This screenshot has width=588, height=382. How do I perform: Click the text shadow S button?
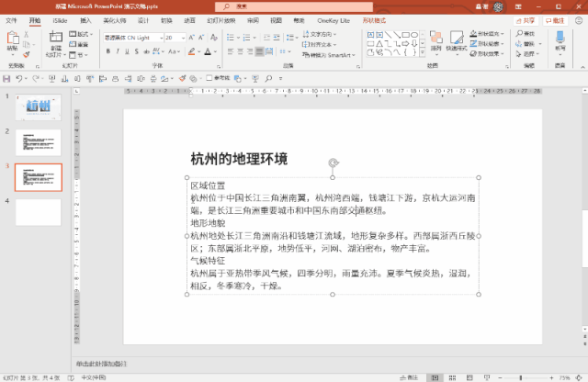[137, 51]
